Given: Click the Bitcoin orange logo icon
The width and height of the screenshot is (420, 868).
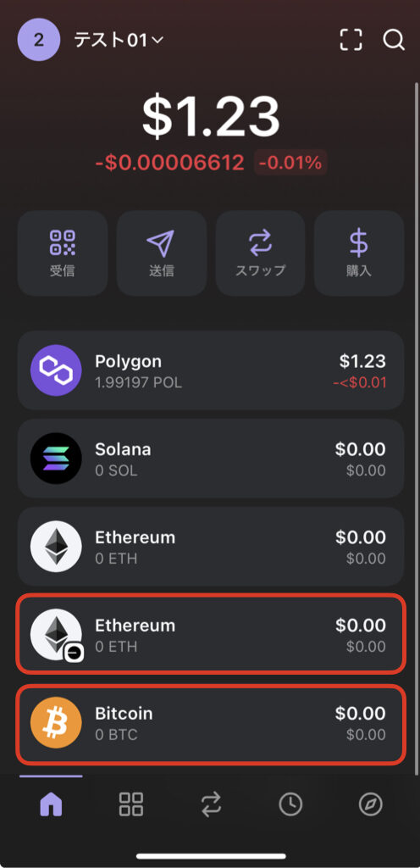Looking at the screenshot, I should tap(56, 722).
